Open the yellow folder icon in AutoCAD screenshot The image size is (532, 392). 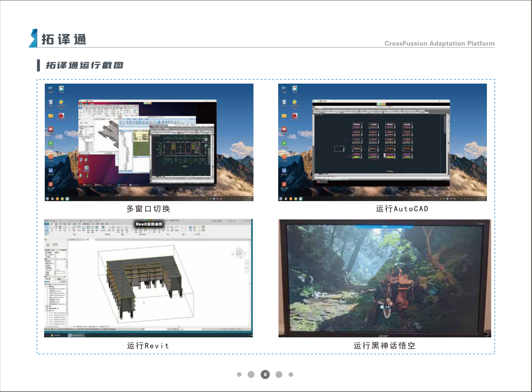click(x=284, y=116)
